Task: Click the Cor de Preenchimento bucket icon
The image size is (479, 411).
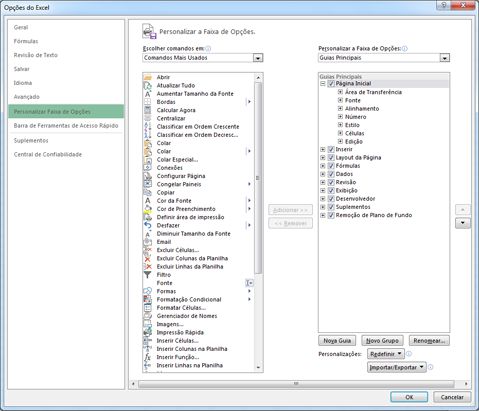Action: (x=147, y=209)
